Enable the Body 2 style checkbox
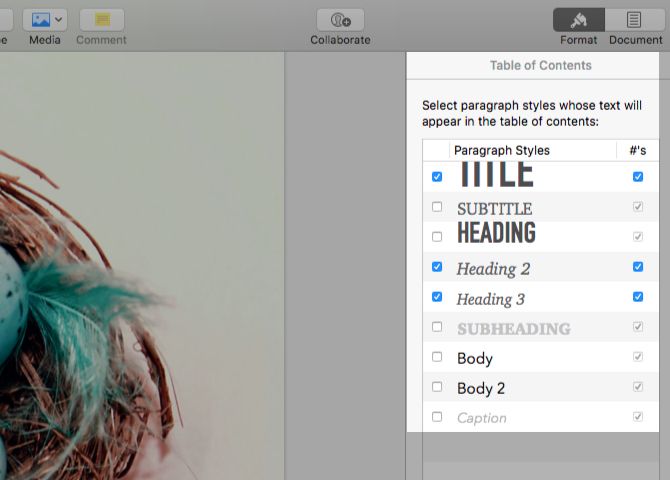Screen dimensions: 670x480 pos(437,387)
